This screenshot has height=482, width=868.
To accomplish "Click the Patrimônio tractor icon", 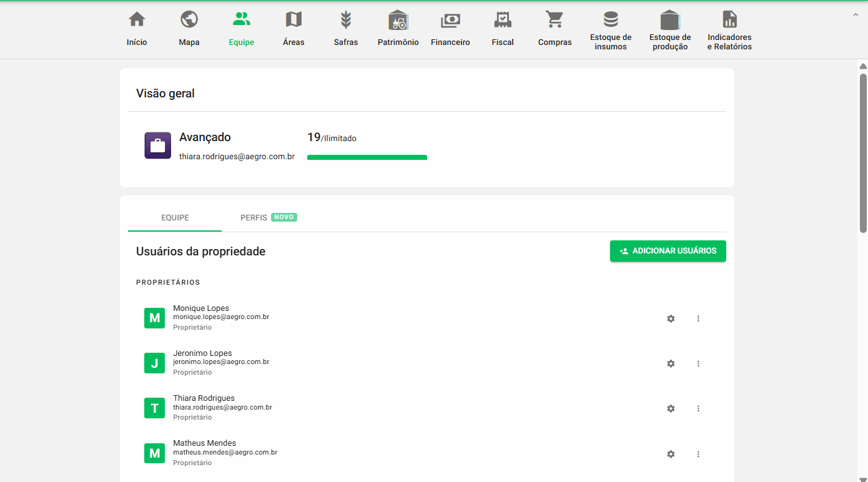I will (x=398, y=19).
